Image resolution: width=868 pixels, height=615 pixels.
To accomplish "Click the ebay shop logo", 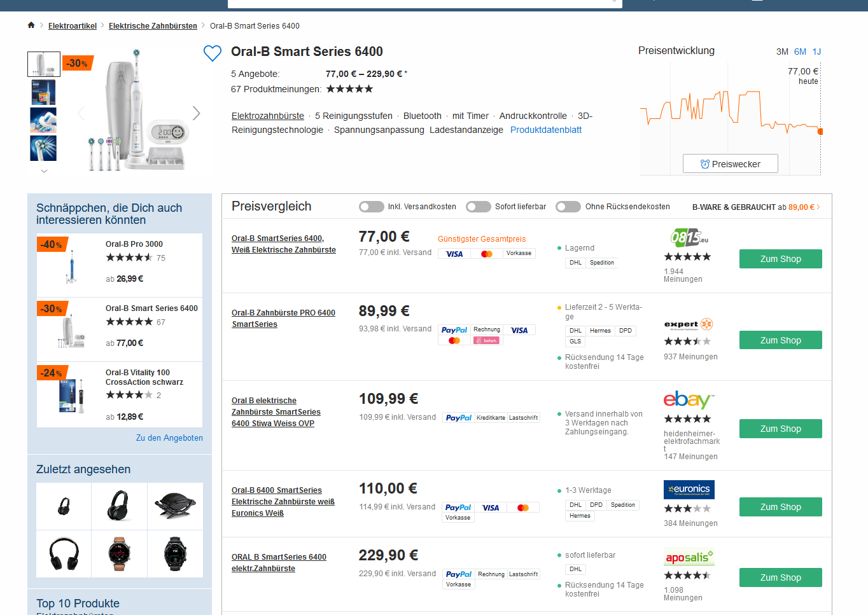I will click(689, 400).
